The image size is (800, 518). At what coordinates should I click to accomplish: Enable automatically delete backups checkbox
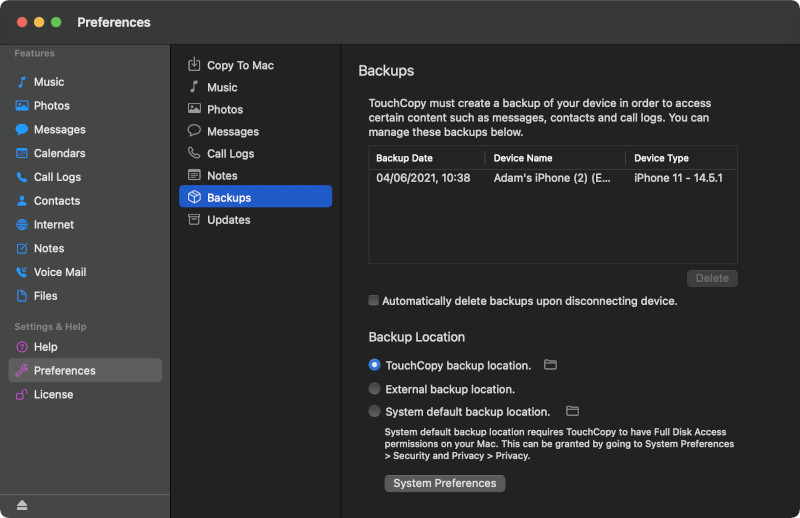tap(373, 301)
